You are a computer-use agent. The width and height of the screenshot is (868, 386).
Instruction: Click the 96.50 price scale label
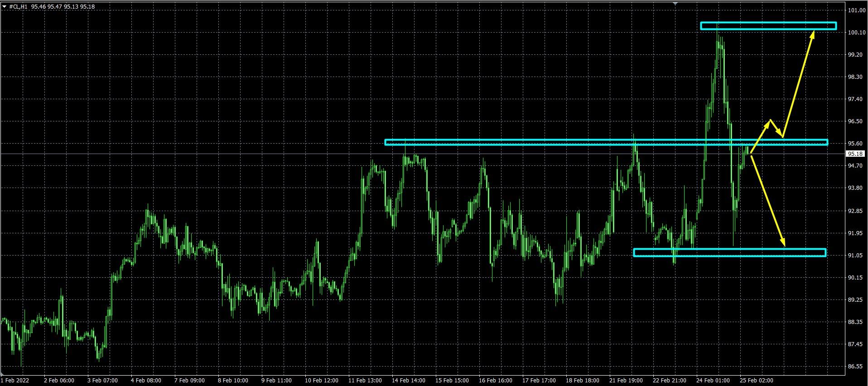855,121
